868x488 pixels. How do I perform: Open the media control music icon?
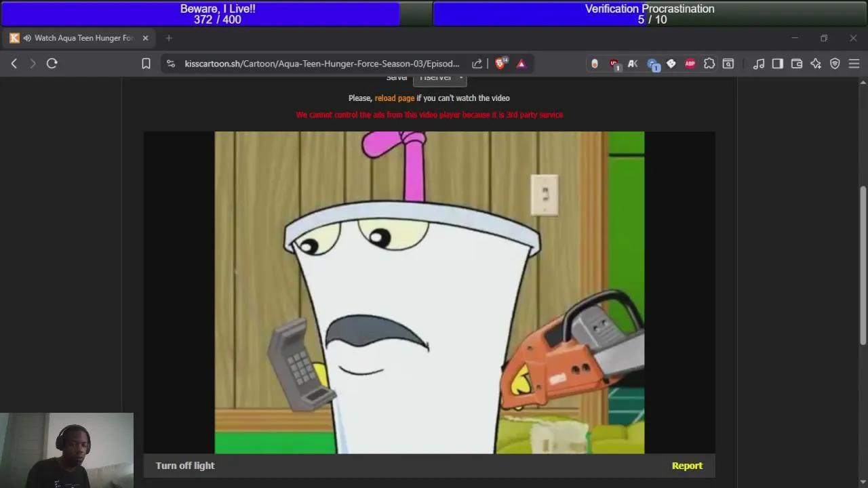[759, 64]
